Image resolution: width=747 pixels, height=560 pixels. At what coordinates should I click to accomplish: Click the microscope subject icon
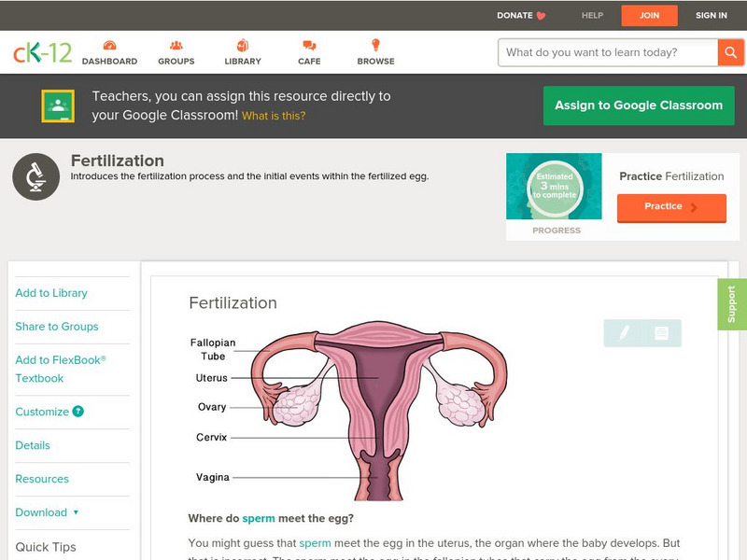(35, 176)
